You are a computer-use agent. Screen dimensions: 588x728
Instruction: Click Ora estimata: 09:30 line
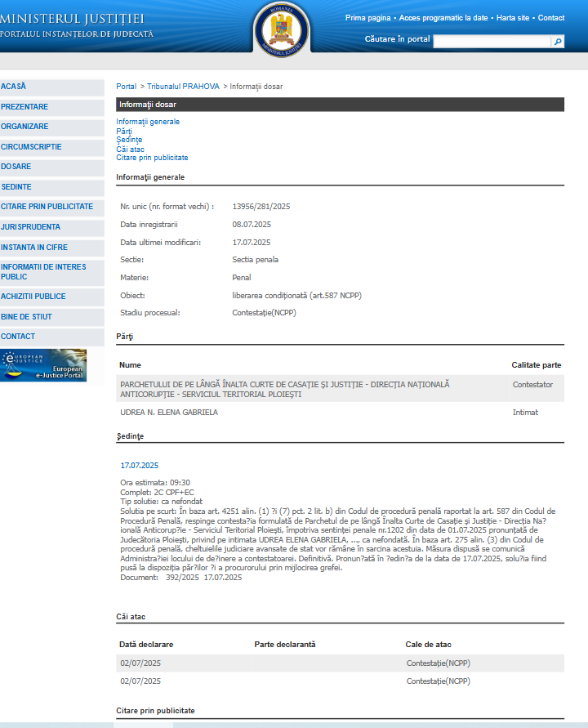[x=155, y=483]
